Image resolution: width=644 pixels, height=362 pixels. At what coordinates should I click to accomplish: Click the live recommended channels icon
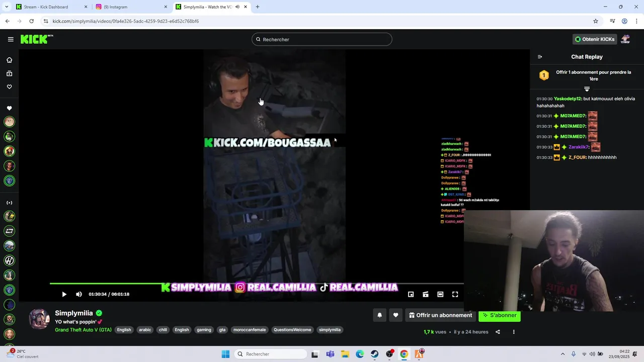click(9, 203)
